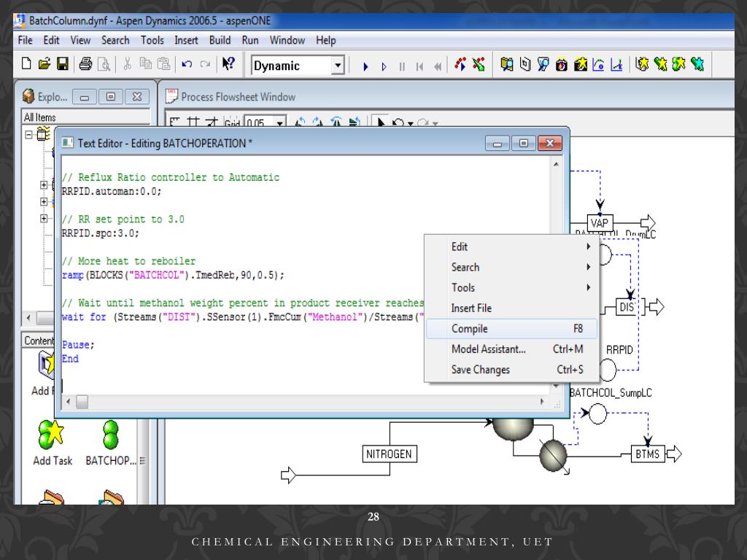Pause the simulation run
The height and width of the screenshot is (560, 747).
pos(402,66)
